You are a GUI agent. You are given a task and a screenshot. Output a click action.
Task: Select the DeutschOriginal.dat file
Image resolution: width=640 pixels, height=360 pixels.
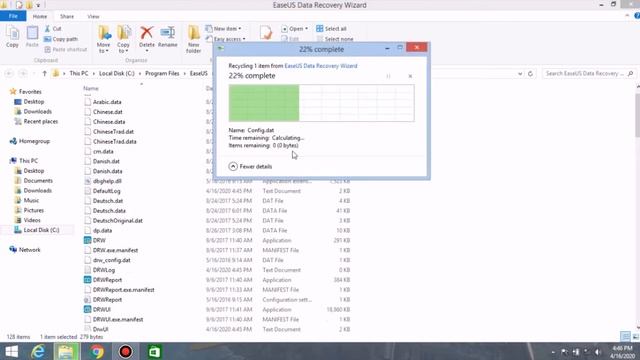[113, 221]
